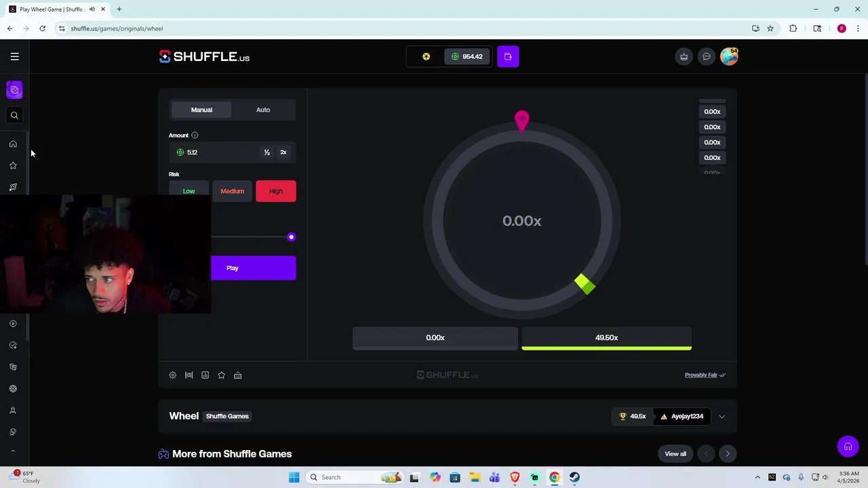Image resolution: width=868 pixels, height=488 pixels.
Task: Open the rocket icon in the sidebar
Action: pos(13,187)
